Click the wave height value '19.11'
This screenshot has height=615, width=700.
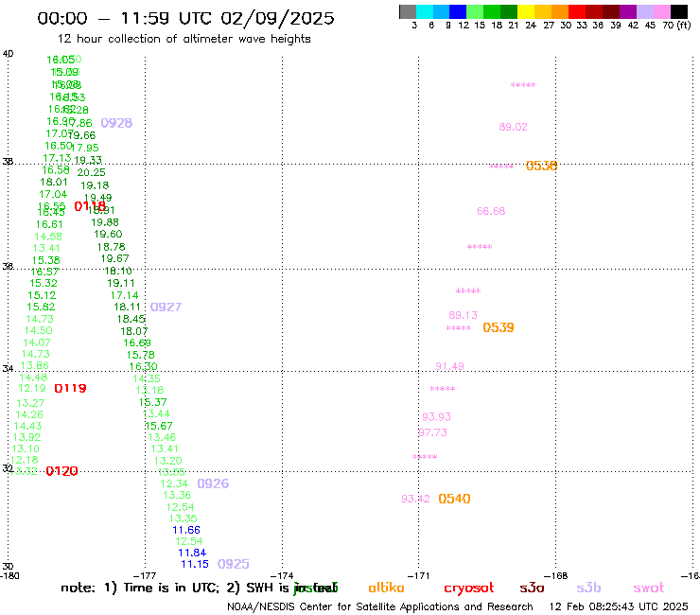point(120,283)
